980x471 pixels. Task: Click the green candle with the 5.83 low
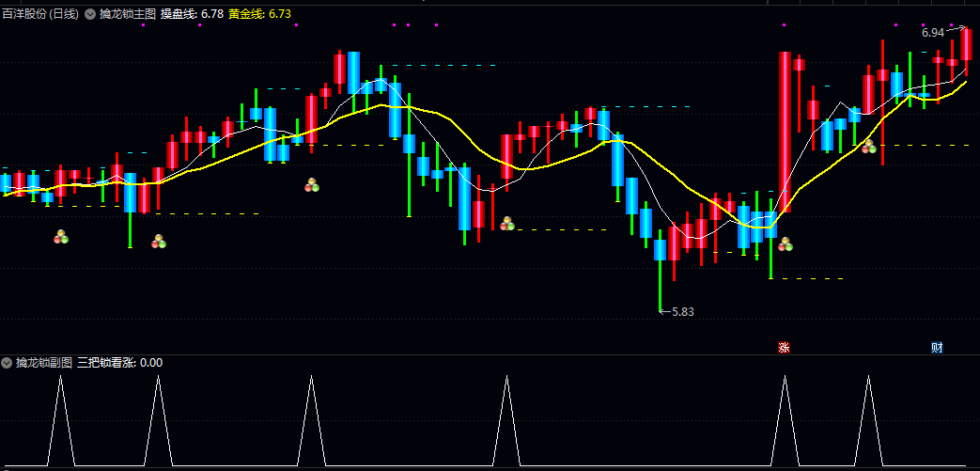660,270
